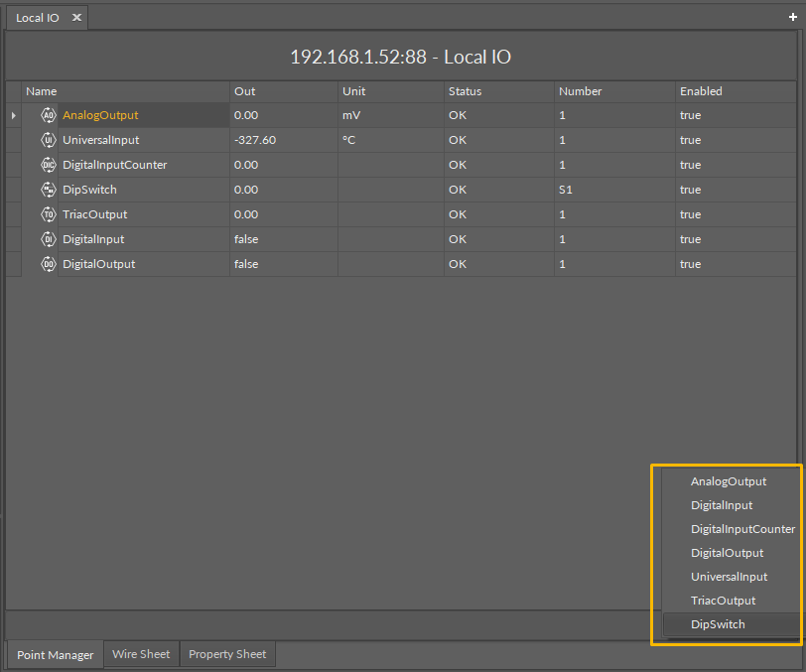Click the DigitalOutput DO icon
The width and height of the screenshot is (806, 672).
48,264
